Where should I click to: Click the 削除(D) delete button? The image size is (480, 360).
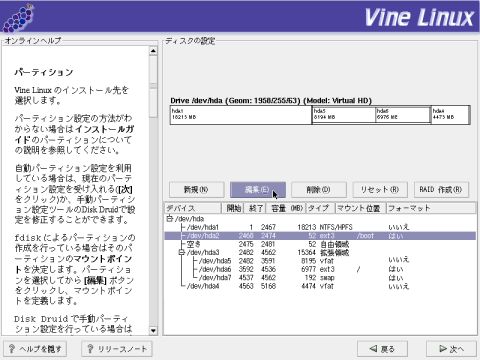tap(319, 190)
